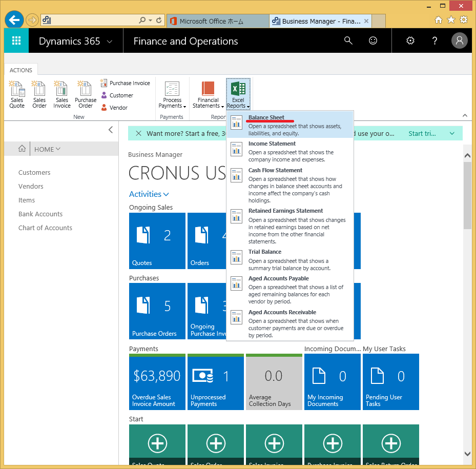Collapse the ribbon with the up chevron
The height and width of the screenshot is (469, 476).
465,115
